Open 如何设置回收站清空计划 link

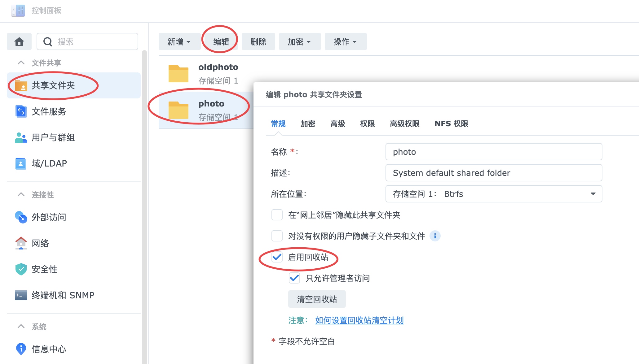coord(359,320)
